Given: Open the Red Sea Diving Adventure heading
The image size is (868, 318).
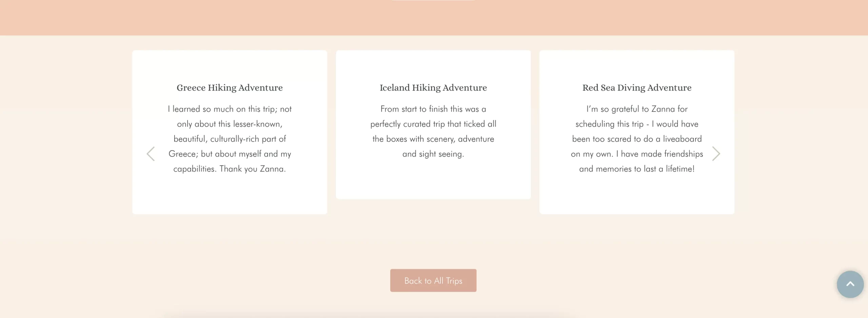Looking at the screenshot, I should (637, 88).
